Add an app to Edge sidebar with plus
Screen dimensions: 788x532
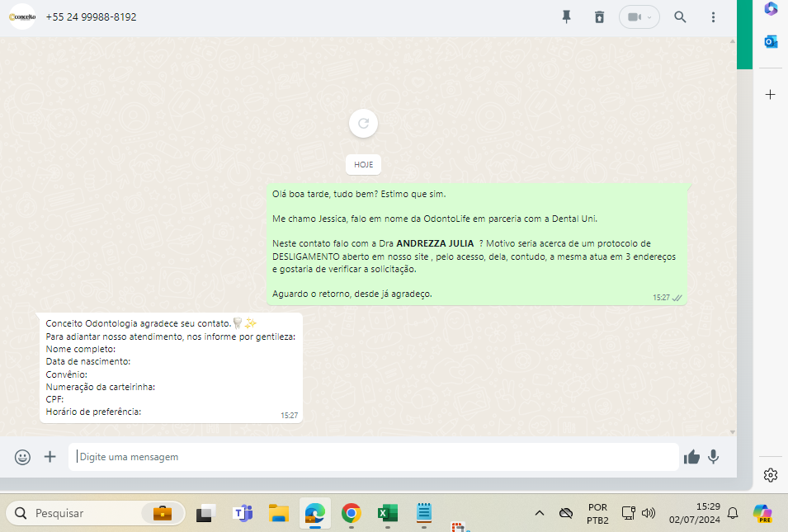click(x=770, y=95)
